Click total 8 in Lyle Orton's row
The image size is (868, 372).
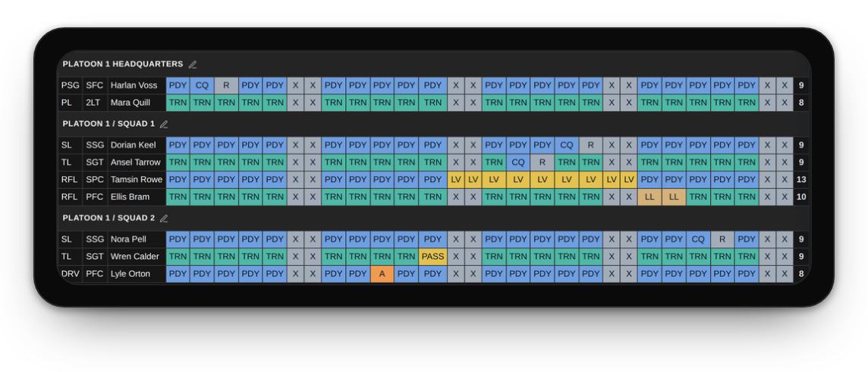click(801, 274)
